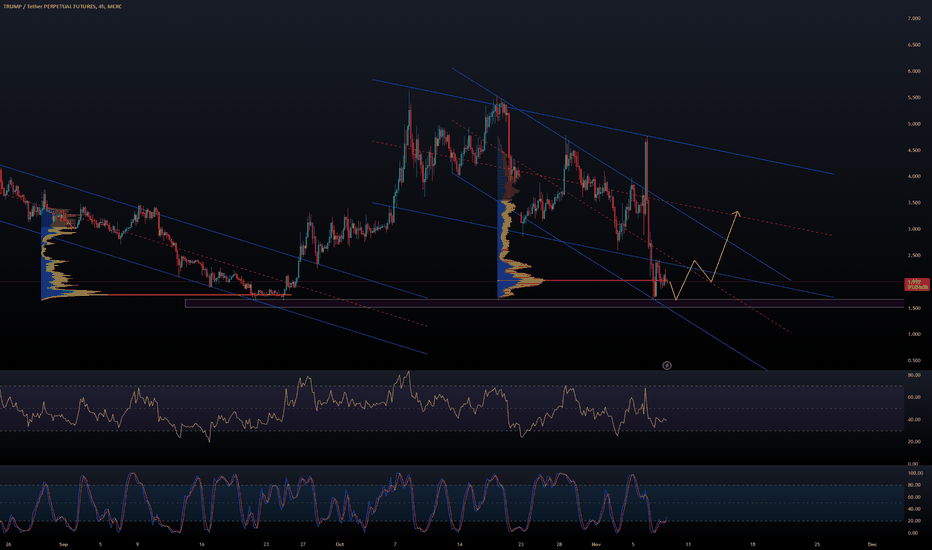This screenshot has width=932, height=550.
Task: Click the Nov label on the time axis
Action: (x=596, y=544)
